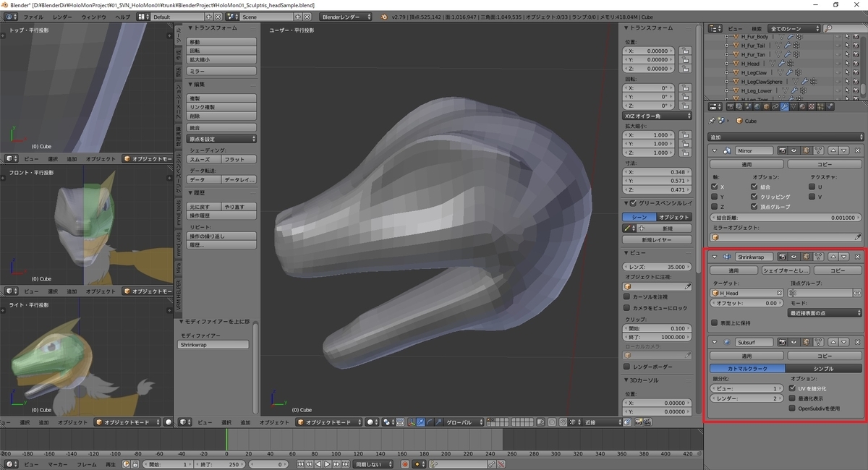Image resolution: width=868 pixels, height=470 pixels.
Task: Collapse the Subsurf modifier panel triangle
Action: (715, 342)
